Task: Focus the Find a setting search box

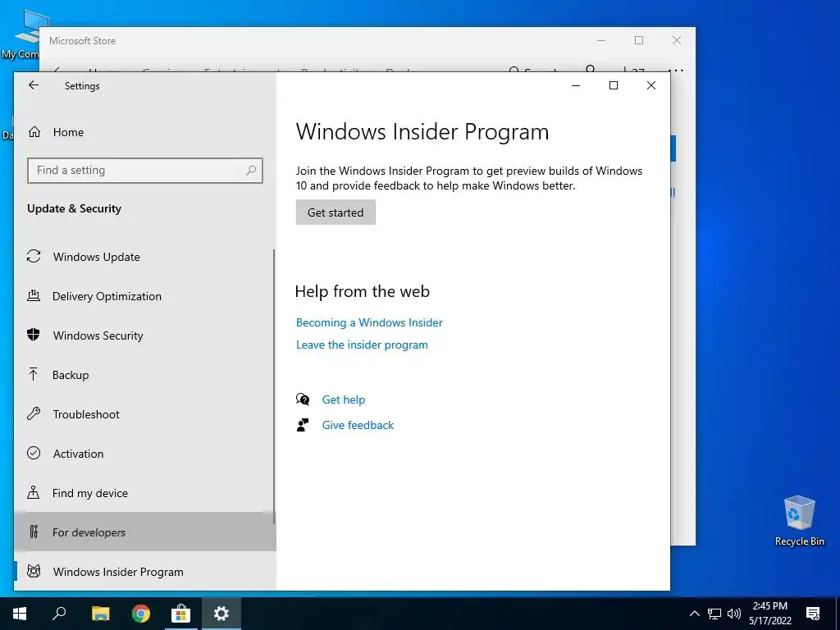Action: [144, 171]
